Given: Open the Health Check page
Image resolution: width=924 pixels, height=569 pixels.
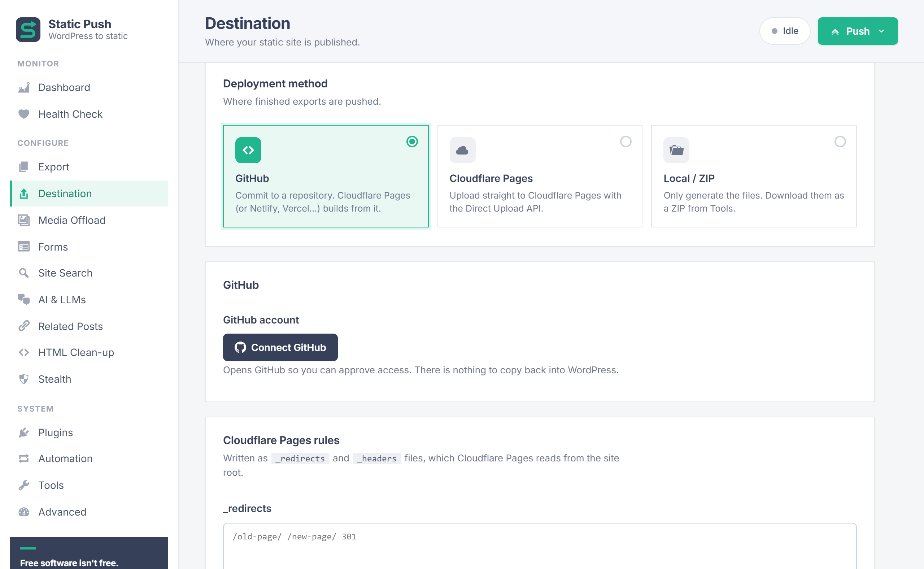Looking at the screenshot, I should click(x=89, y=114).
